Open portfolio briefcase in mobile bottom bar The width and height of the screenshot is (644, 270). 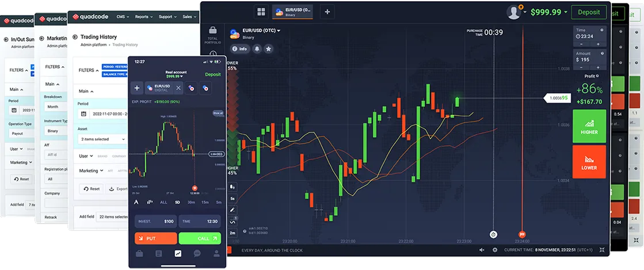139,253
